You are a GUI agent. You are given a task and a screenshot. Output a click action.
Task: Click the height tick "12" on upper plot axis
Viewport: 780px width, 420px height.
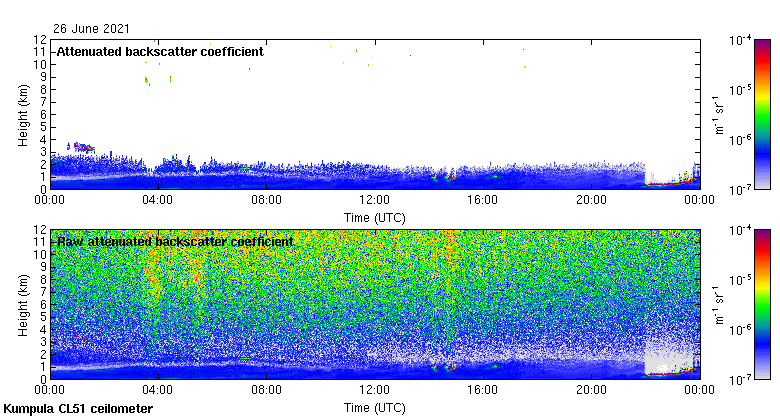point(40,40)
